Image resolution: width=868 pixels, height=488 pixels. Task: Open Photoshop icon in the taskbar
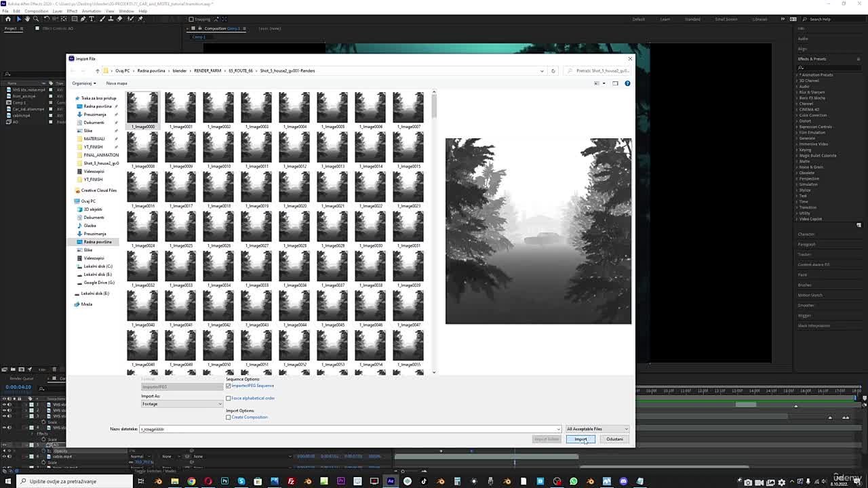coord(224,481)
